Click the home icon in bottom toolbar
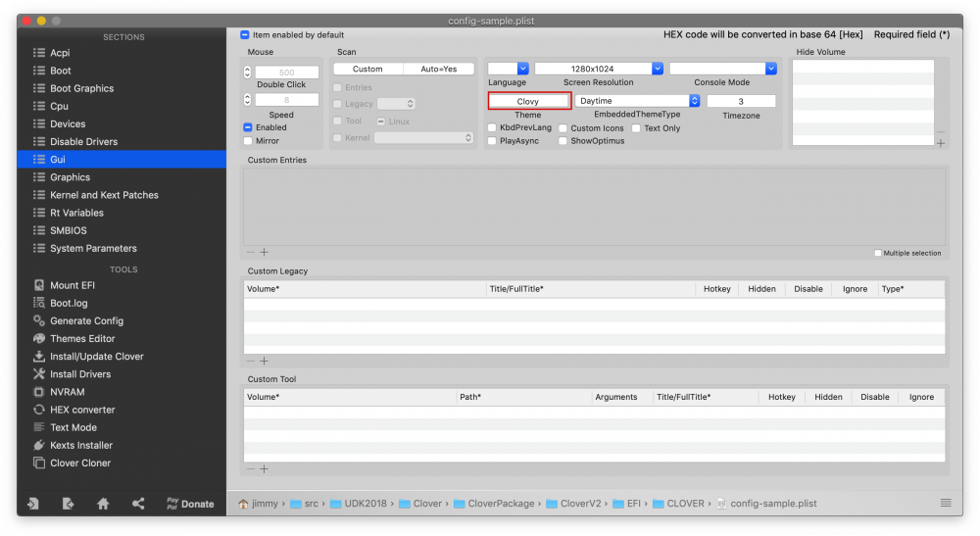Viewport: 980px width, 536px height. [103, 504]
